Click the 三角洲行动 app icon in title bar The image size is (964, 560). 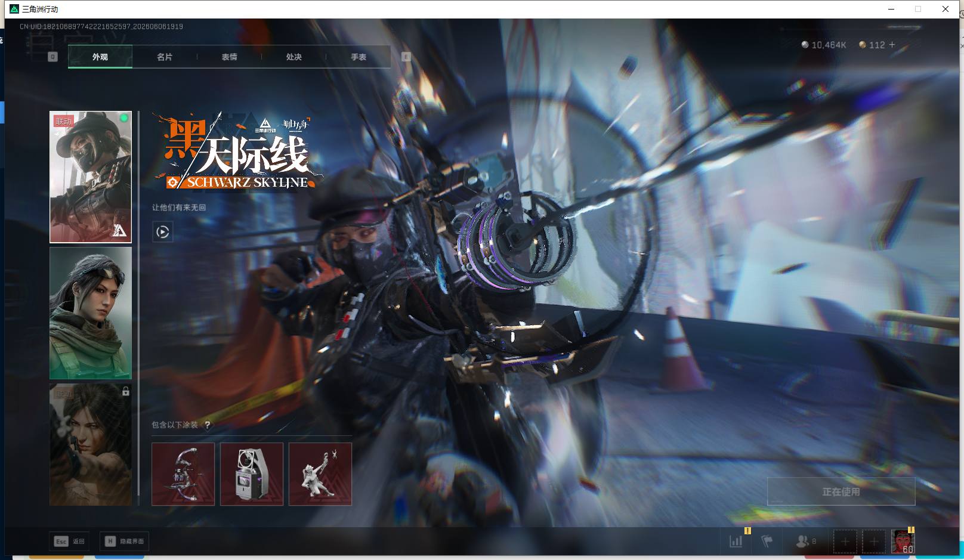[x=14, y=9]
